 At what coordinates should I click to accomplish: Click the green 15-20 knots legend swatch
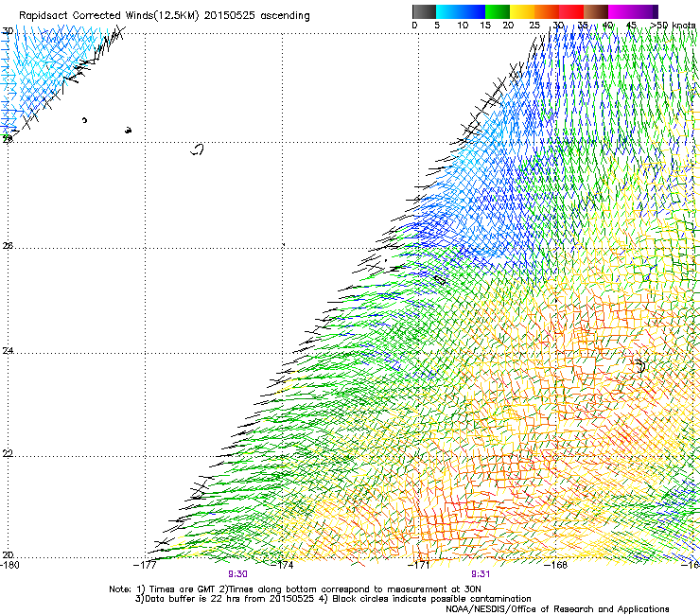498,11
